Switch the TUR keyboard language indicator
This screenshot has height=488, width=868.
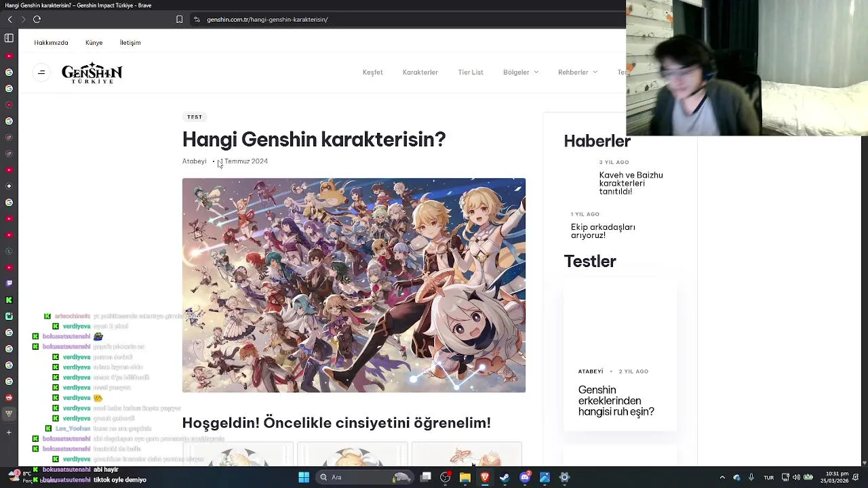768,477
